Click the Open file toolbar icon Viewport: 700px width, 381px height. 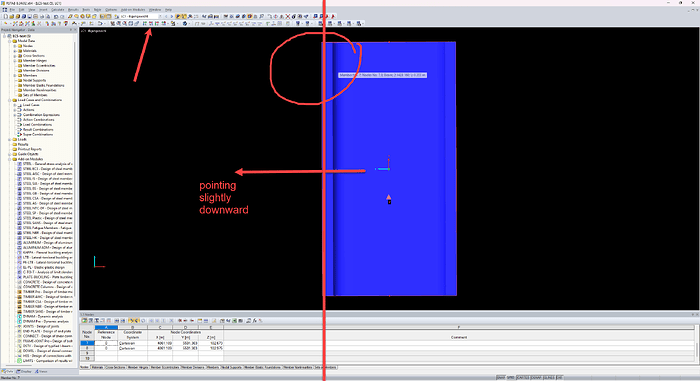tap(12, 17)
